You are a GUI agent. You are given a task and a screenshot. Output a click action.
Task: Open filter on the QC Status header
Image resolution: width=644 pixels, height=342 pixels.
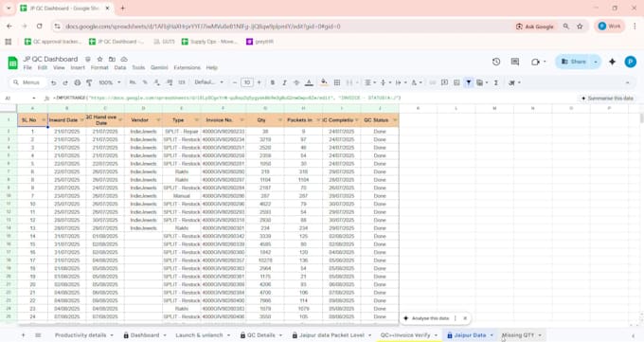(x=395, y=120)
